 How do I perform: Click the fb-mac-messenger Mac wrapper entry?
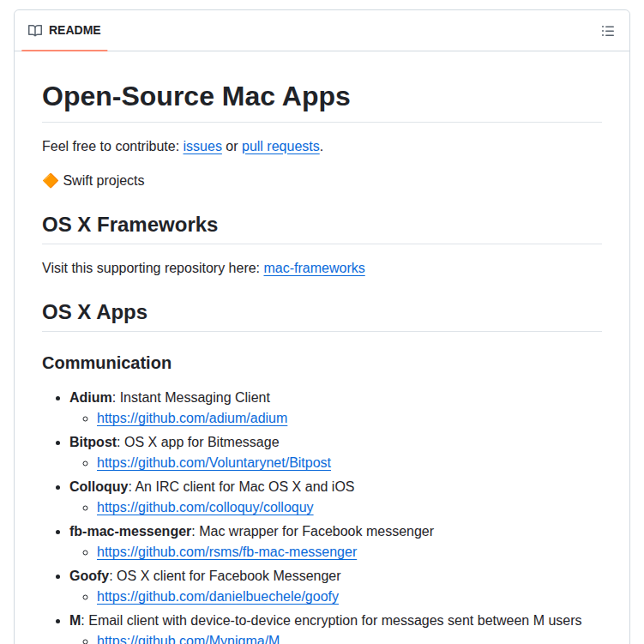point(251,531)
